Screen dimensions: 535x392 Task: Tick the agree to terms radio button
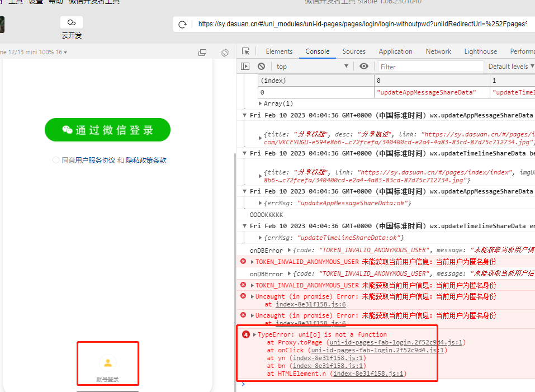click(x=56, y=160)
